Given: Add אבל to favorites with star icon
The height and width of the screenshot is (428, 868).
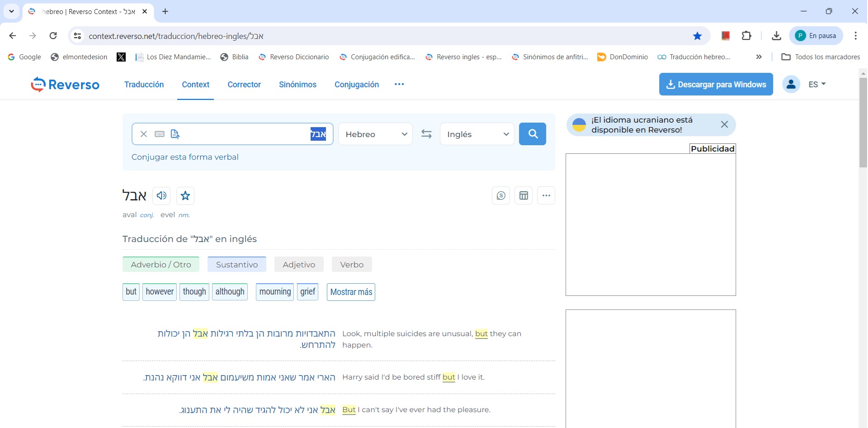Looking at the screenshot, I should pyautogui.click(x=185, y=195).
